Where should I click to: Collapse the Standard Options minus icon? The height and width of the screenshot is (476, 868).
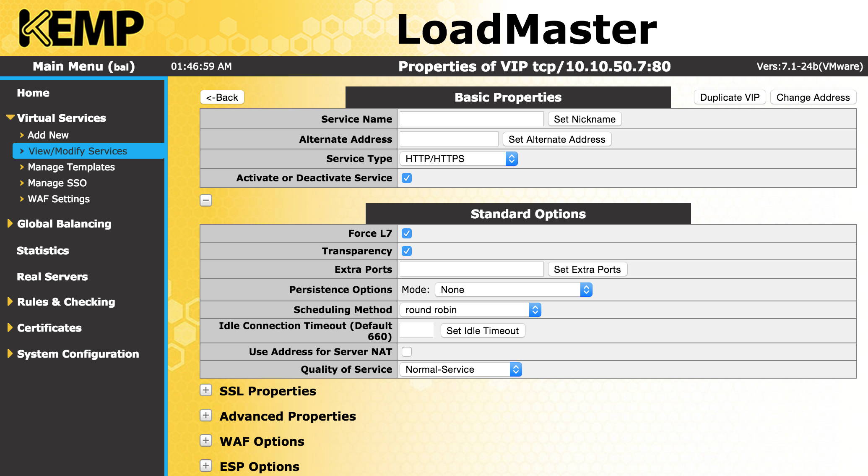coord(206,200)
